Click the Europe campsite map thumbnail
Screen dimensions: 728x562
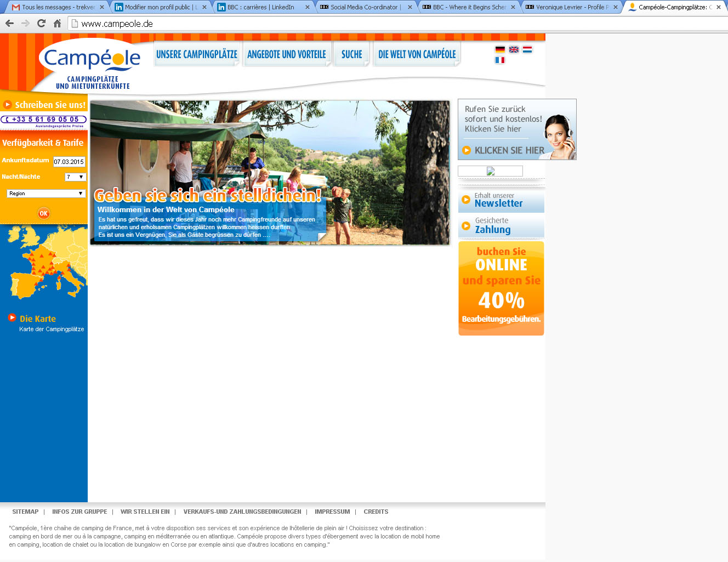pos(46,262)
